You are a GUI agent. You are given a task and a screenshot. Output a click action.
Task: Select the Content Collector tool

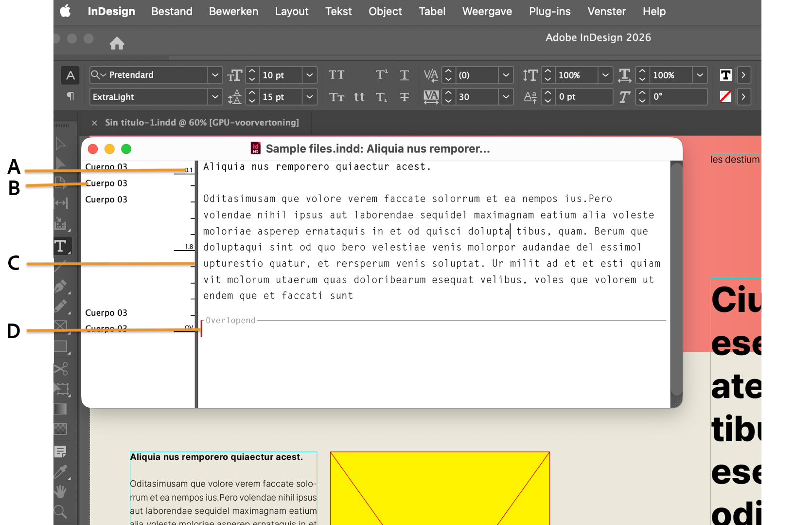tap(61, 224)
